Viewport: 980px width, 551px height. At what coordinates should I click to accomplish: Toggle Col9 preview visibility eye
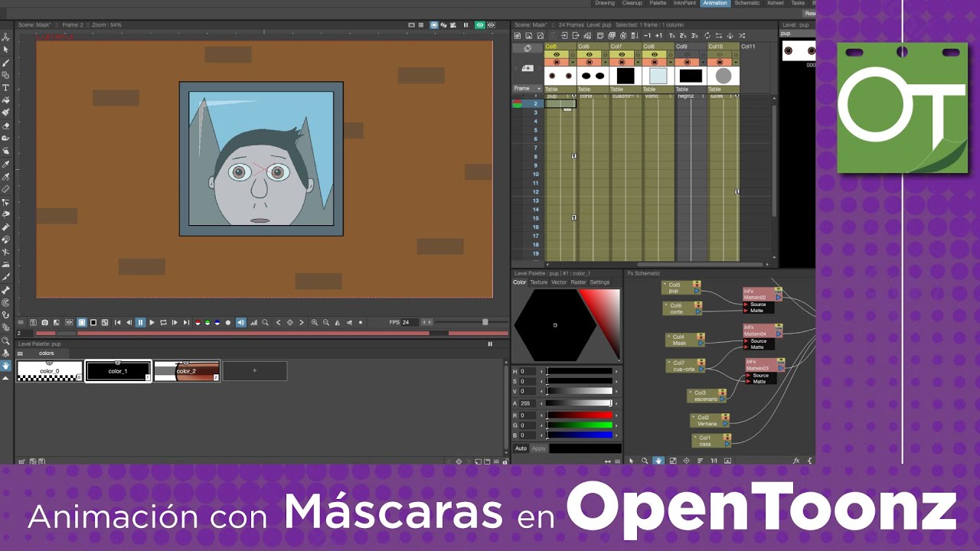coord(687,54)
